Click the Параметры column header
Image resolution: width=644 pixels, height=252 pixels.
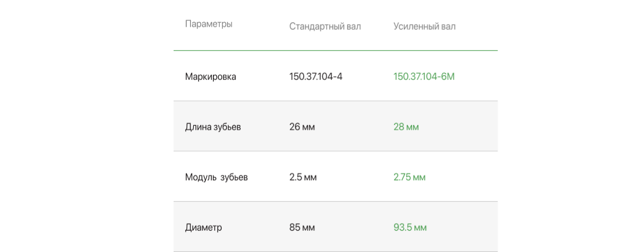(209, 24)
